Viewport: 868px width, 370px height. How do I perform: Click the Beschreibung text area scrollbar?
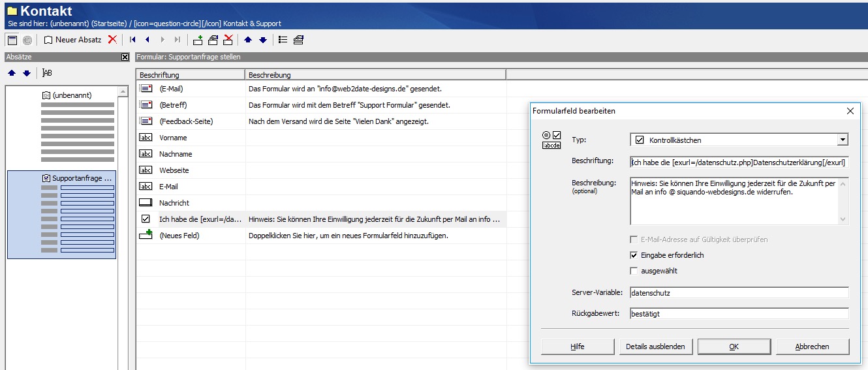tap(843, 201)
